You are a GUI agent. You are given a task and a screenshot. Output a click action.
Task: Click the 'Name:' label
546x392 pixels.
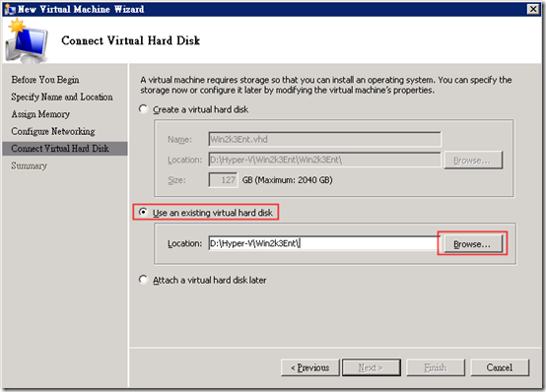tap(179, 140)
